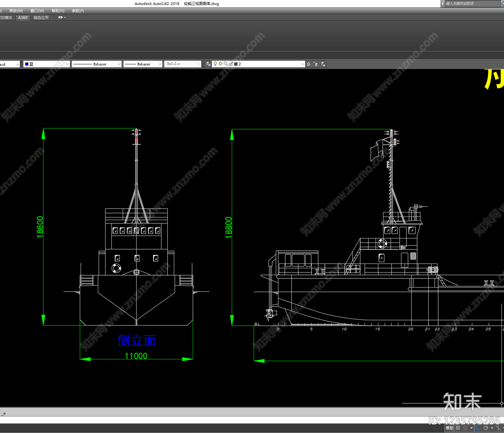
Task: Open the Layer Properties manager icon
Action: 208,64
